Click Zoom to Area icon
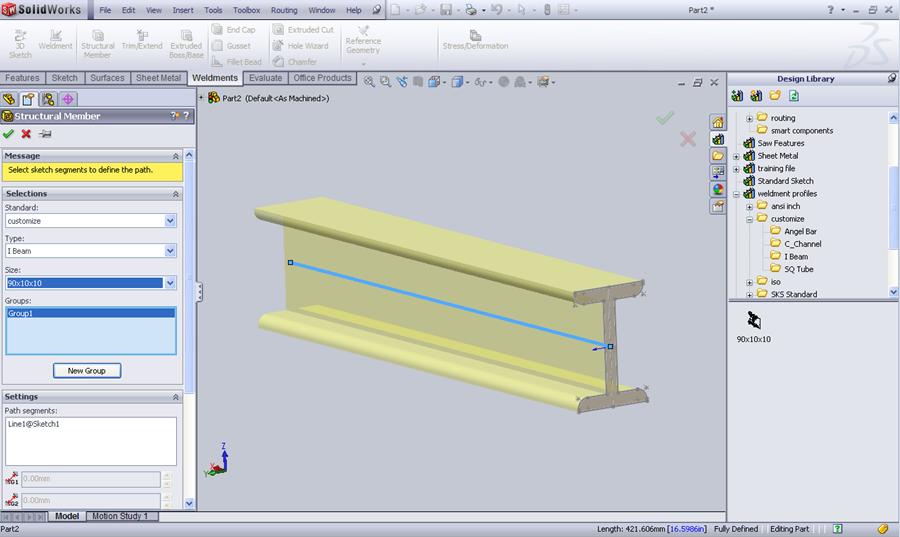This screenshot has width=900, height=537. 385,82
